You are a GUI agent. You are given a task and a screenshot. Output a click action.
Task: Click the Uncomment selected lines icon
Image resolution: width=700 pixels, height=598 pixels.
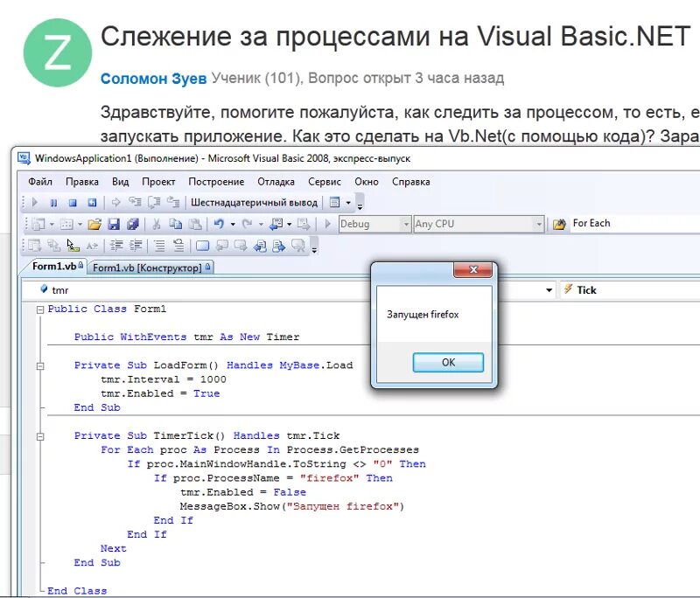178,246
